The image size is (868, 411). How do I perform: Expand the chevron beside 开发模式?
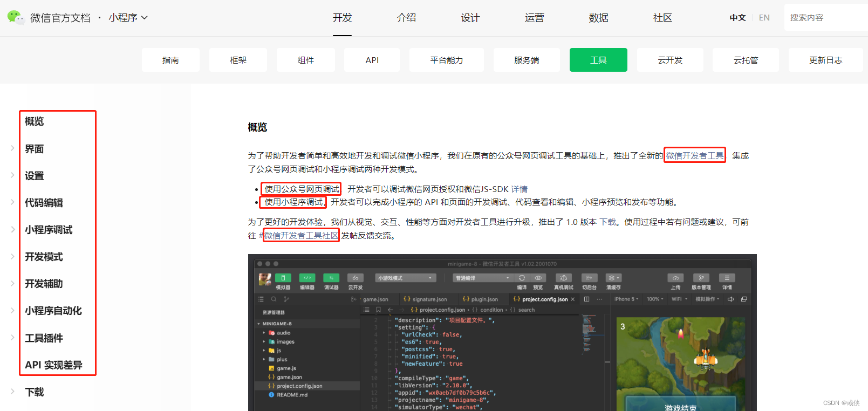[x=12, y=256]
